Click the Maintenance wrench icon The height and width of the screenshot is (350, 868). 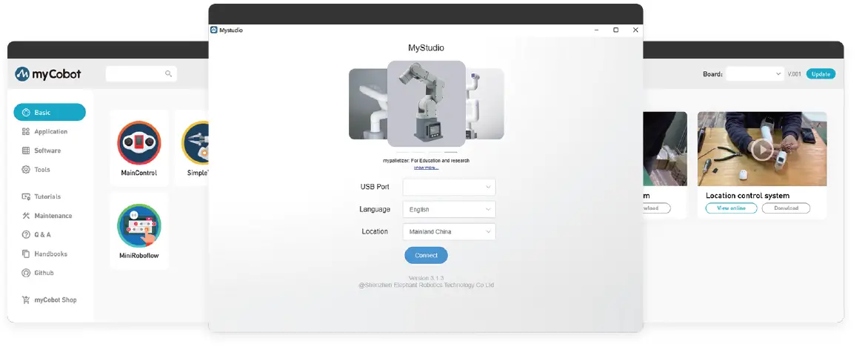point(25,216)
